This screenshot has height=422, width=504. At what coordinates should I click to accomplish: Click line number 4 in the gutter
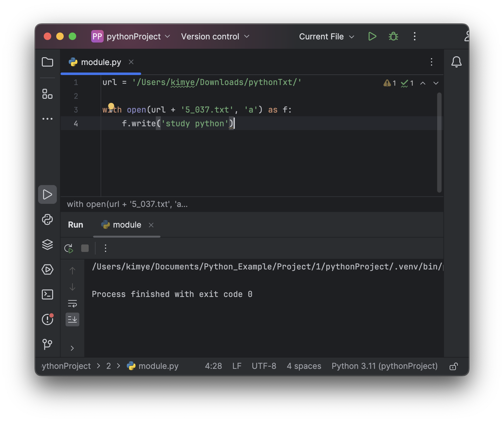click(76, 124)
